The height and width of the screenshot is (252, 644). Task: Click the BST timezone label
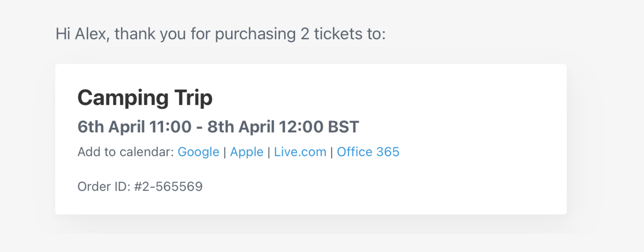pos(343,127)
